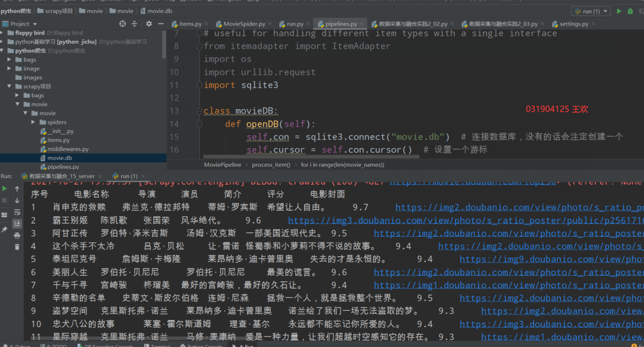644x347 pixels.
Task: Open the poster link for 泰坦尼克号
Action: click(x=552, y=259)
